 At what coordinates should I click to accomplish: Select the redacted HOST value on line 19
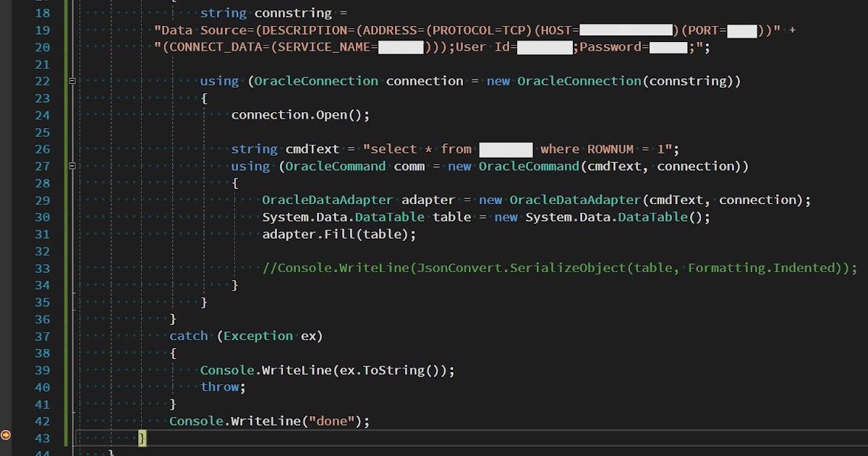626,30
